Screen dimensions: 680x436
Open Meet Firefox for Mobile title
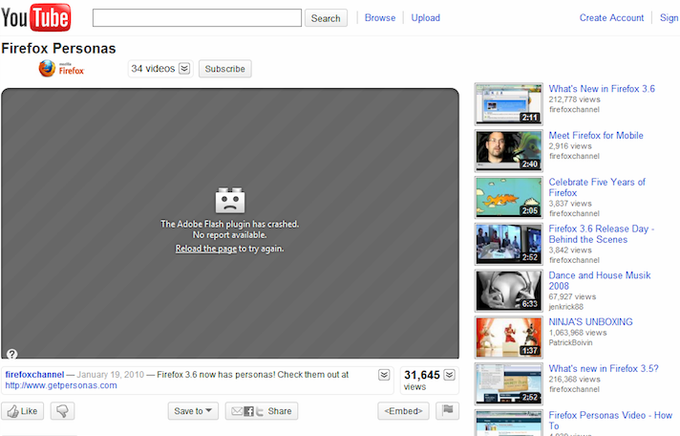596,135
